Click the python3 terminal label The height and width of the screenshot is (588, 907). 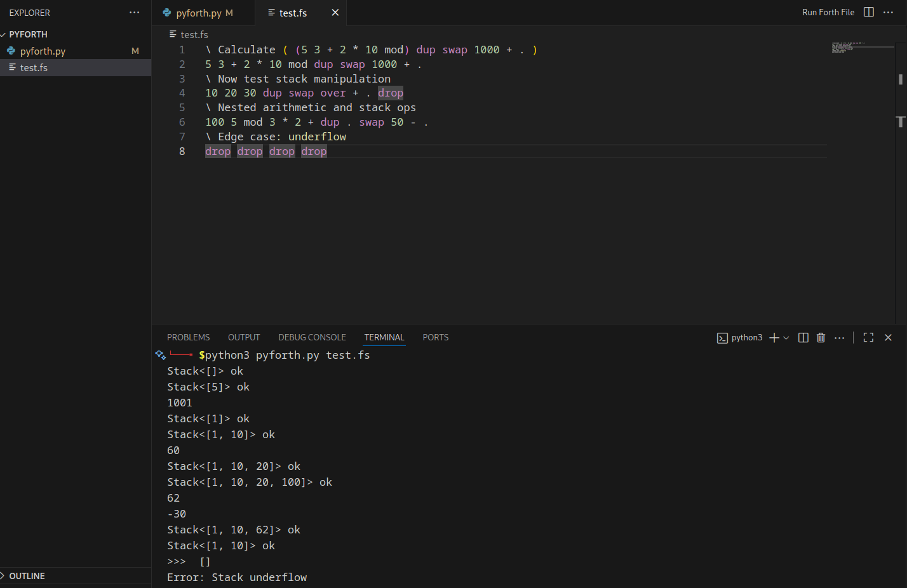pos(746,338)
